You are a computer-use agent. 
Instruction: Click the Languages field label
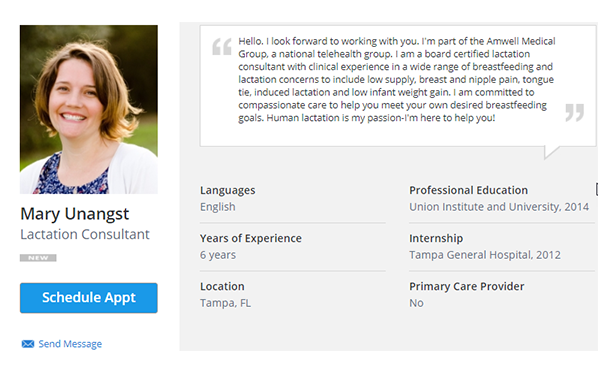[x=227, y=190]
